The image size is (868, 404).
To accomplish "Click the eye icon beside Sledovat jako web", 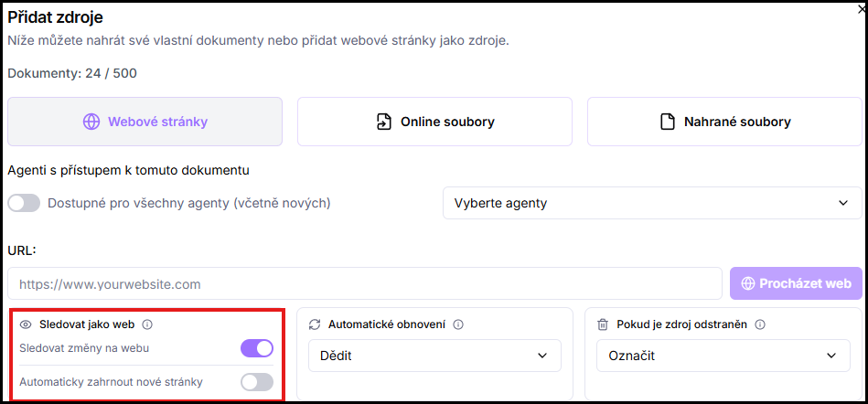I will [26, 324].
